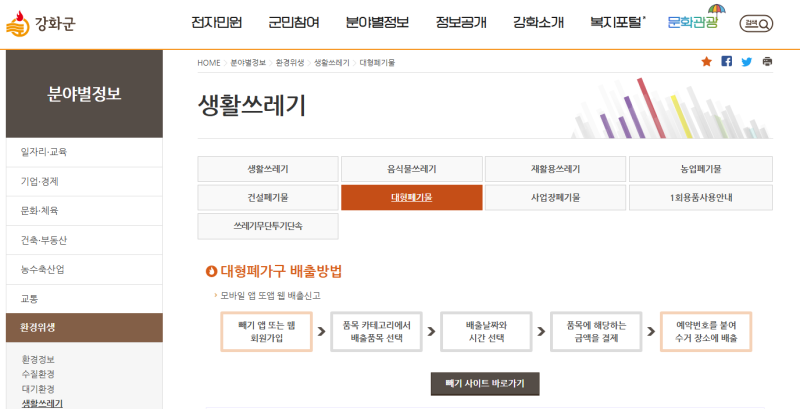Screen dimensions: 800x409
Task: Select the 음식물쓰레기 tab
Action: point(412,169)
